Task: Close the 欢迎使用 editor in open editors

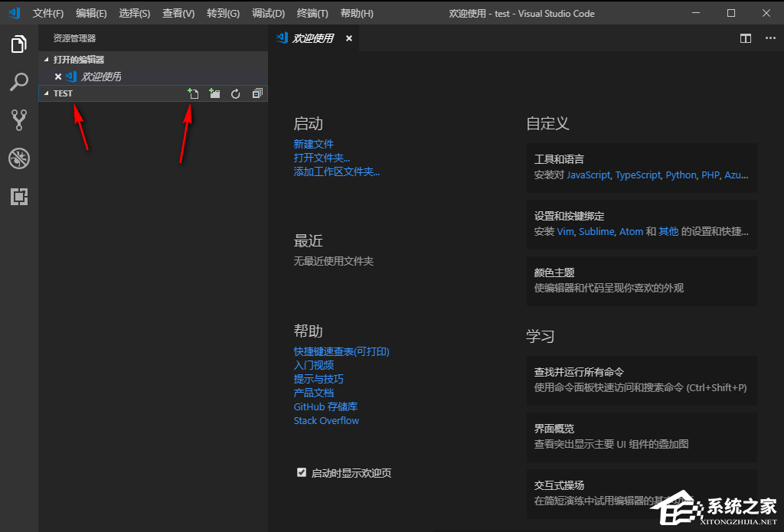Action: [x=58, y=76]
